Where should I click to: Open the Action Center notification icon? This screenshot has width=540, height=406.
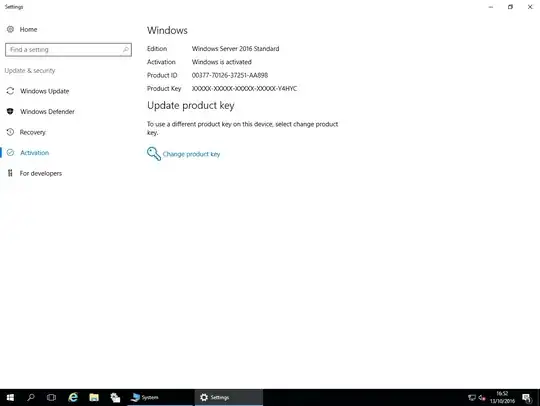click(x=527, y=398)
